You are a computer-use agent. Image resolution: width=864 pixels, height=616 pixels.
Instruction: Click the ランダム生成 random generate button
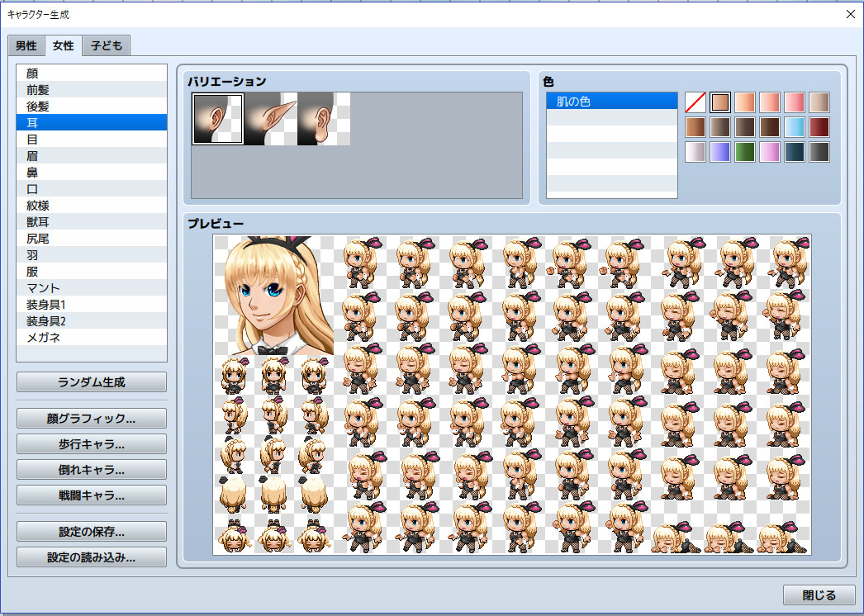(x=91, y=381)
